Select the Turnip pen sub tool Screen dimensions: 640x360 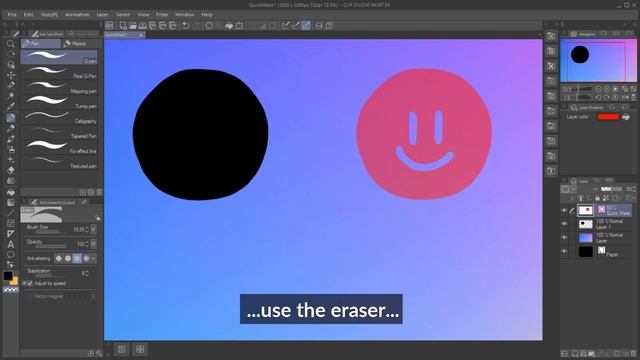[x=60, y=102]
